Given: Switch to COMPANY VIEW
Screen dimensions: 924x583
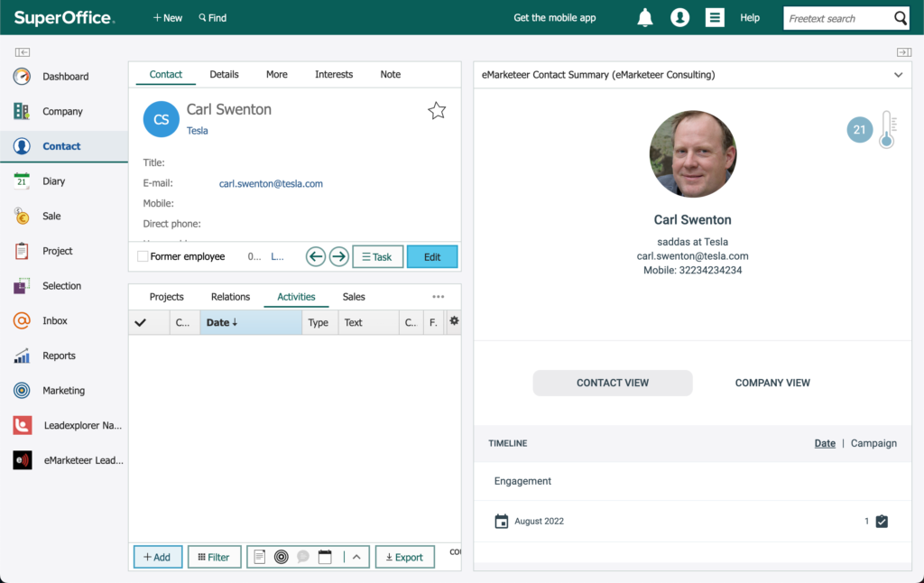Looking at the screenshot, I should point(772,383).
